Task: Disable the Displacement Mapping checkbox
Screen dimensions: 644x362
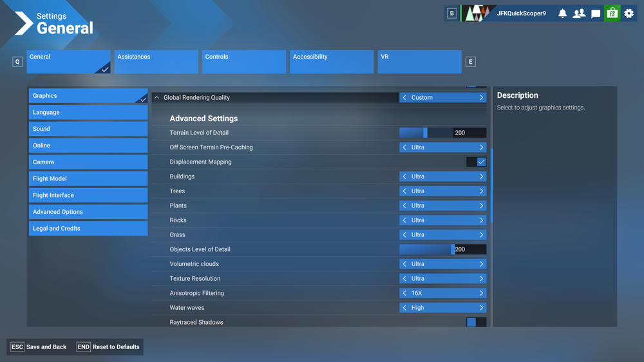Action: pyautogui.click(x=480, y=162)
